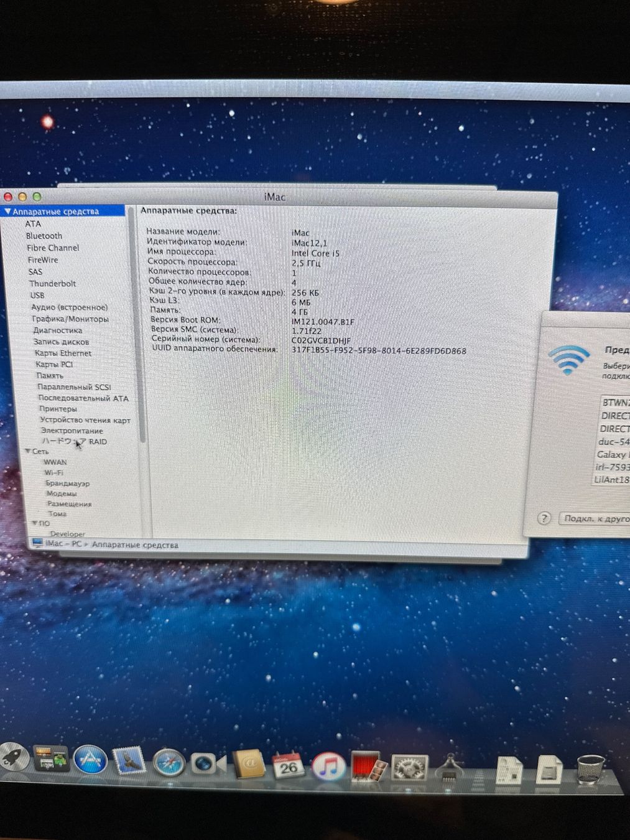Select Карты Ethernet in sidebar
630x840 pixels.
point(63,353)
